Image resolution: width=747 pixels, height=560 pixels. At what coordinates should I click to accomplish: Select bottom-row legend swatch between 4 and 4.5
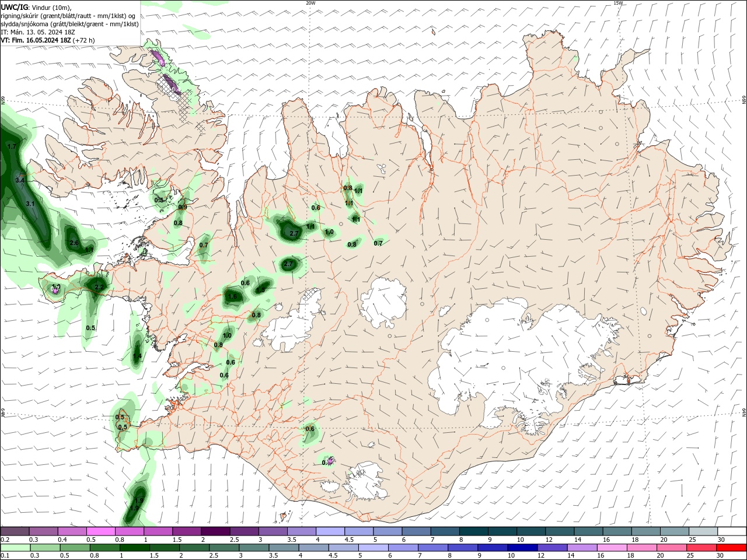pos(314,548)
